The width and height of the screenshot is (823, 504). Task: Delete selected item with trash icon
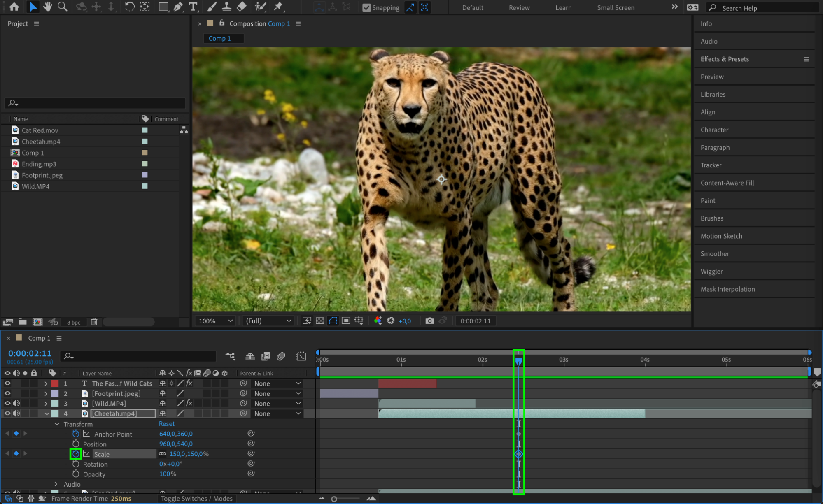click(94, 322)
